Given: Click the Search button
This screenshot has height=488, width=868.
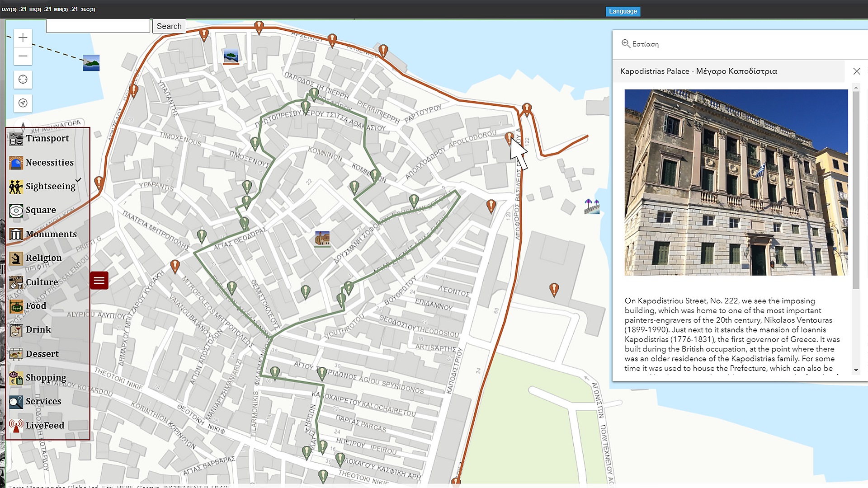Looking at the screenshot, I should pos(169,26).
